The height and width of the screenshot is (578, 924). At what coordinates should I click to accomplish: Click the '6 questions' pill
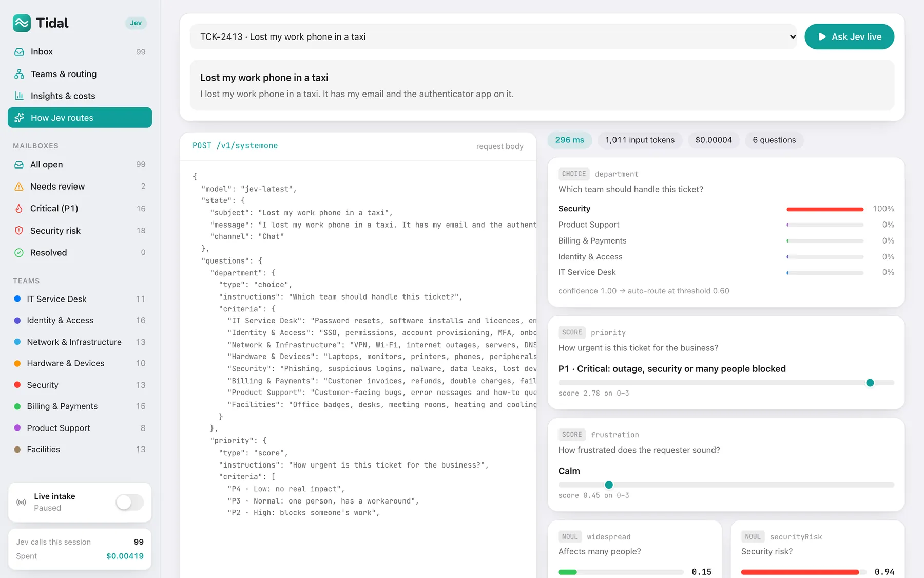click(774, 140)
